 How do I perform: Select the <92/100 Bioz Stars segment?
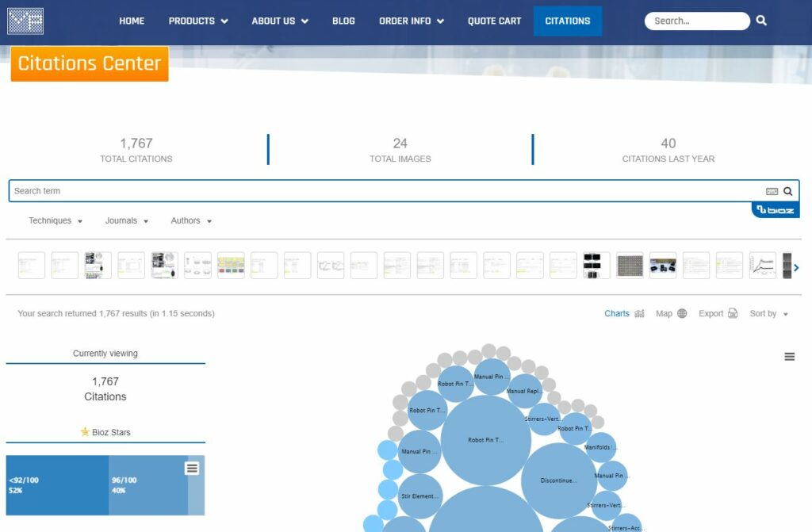click(x=57, y=485)
